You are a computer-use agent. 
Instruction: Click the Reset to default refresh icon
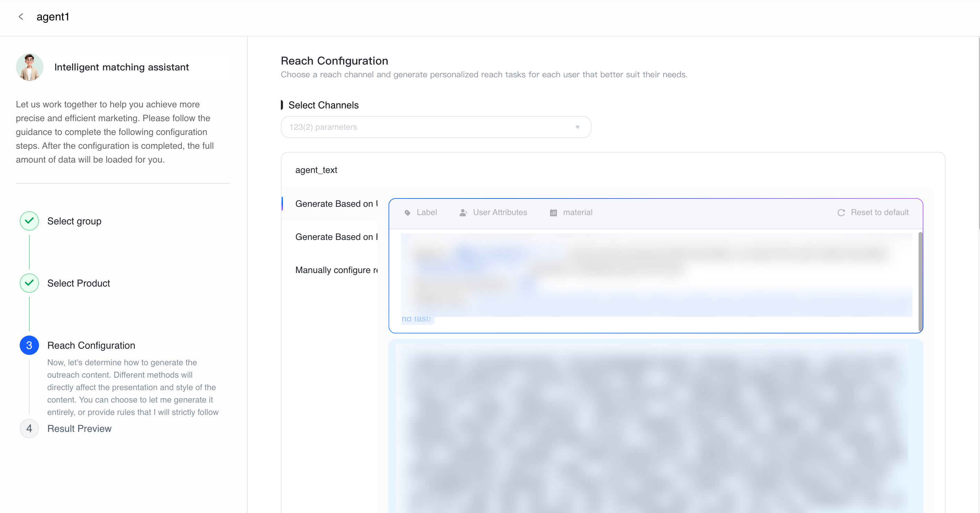pos(841,213)
